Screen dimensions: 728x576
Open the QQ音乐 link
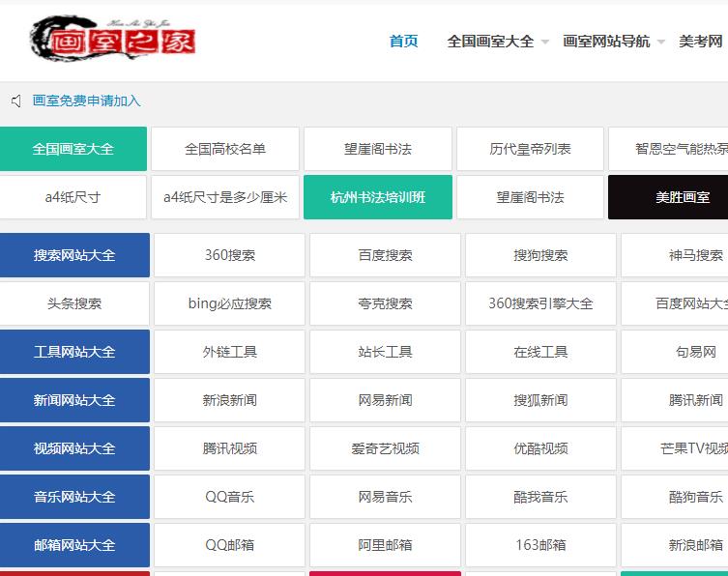[x=230, y=497]
